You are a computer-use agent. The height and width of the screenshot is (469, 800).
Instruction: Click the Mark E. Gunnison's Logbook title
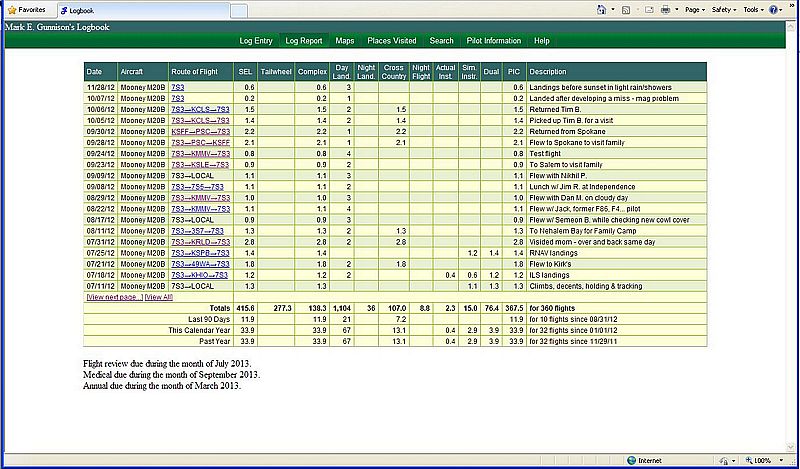click(x=57, y=27)
